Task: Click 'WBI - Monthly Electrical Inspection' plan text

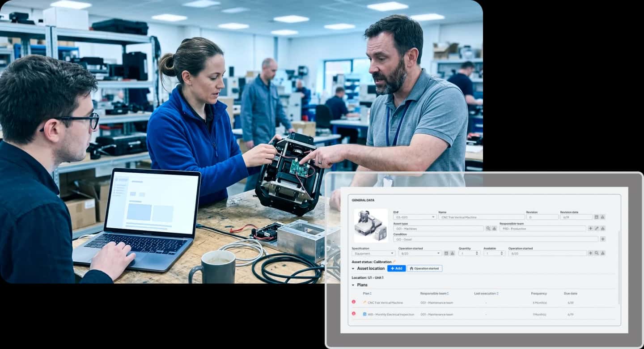Action: click(391, 314)
